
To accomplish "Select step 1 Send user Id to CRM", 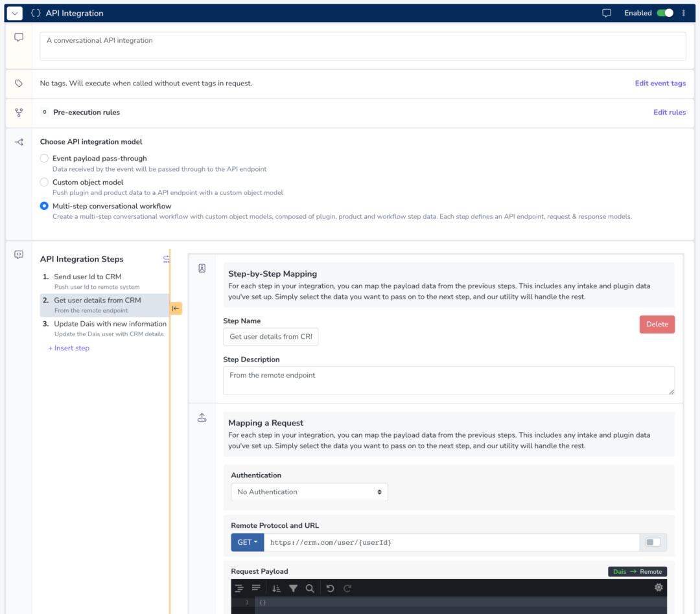I will [x=87, y=277].
